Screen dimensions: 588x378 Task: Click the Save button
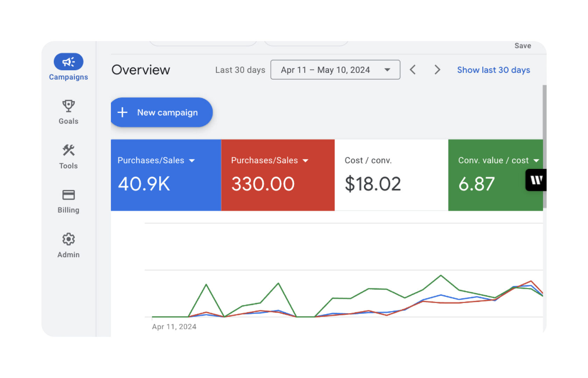click(523, 46)
